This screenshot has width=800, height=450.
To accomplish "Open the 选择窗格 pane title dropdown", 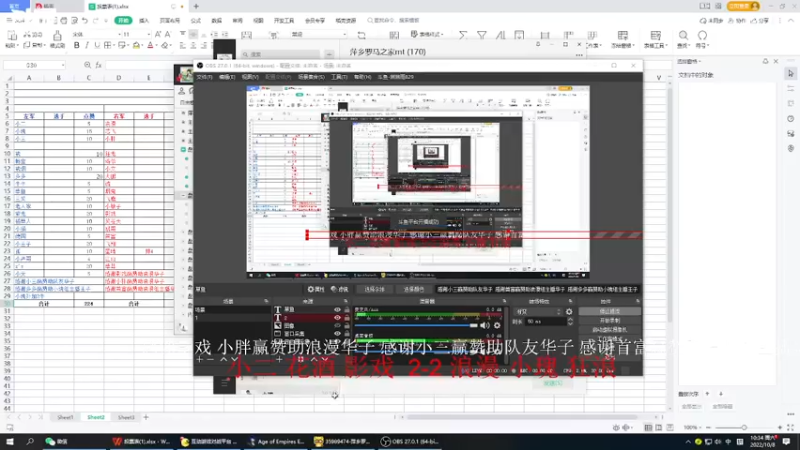I will click(690, 61).
